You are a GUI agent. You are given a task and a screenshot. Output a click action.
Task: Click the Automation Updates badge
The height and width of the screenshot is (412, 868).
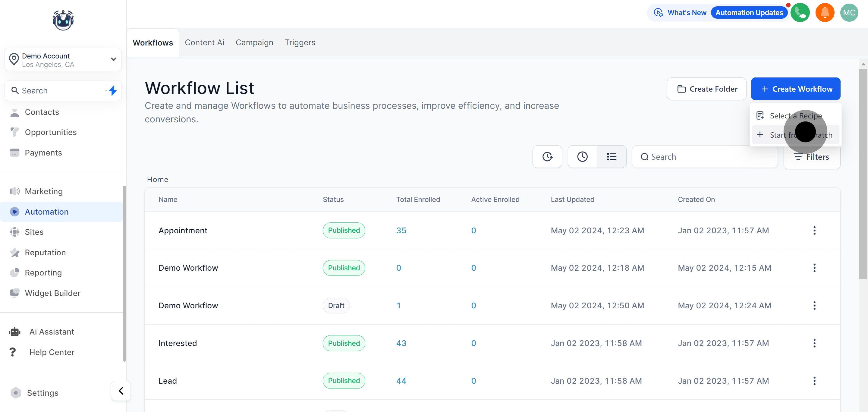pos(749,13)
